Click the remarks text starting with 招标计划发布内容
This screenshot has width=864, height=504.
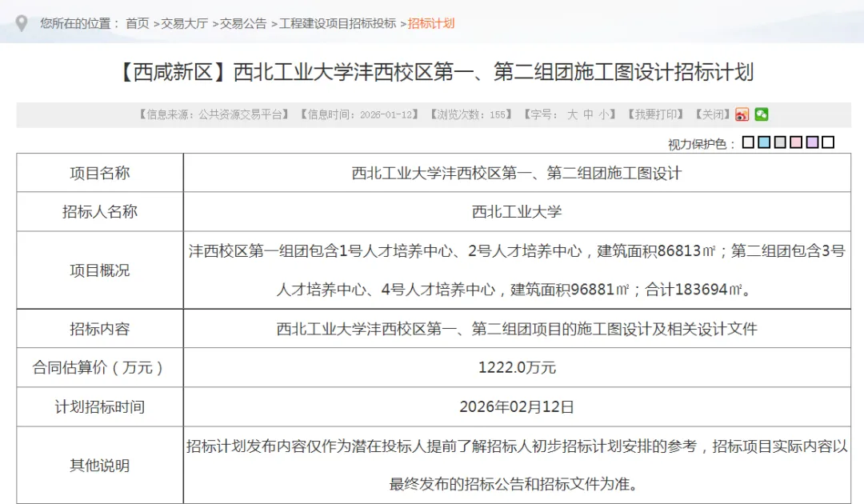[x=517, y=466]
